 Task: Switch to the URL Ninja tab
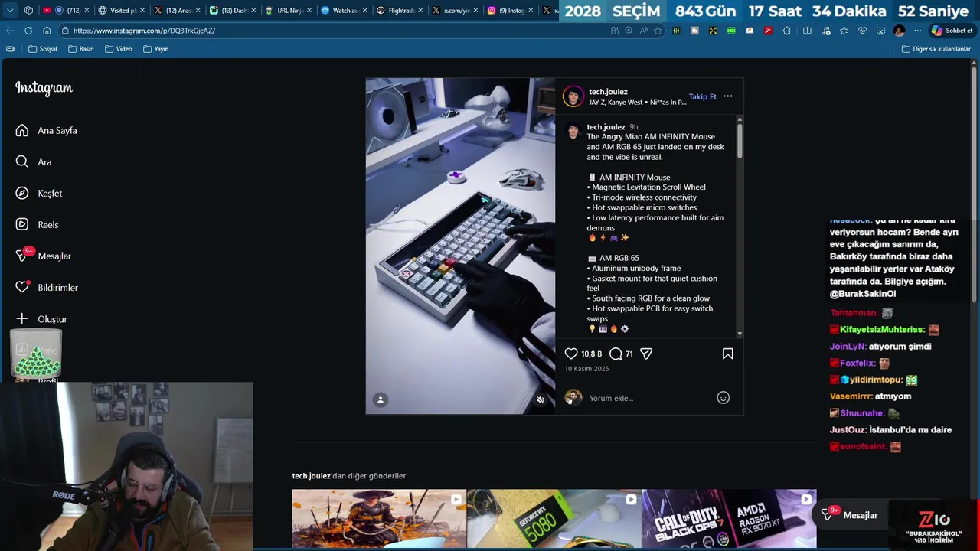point(288,11)
